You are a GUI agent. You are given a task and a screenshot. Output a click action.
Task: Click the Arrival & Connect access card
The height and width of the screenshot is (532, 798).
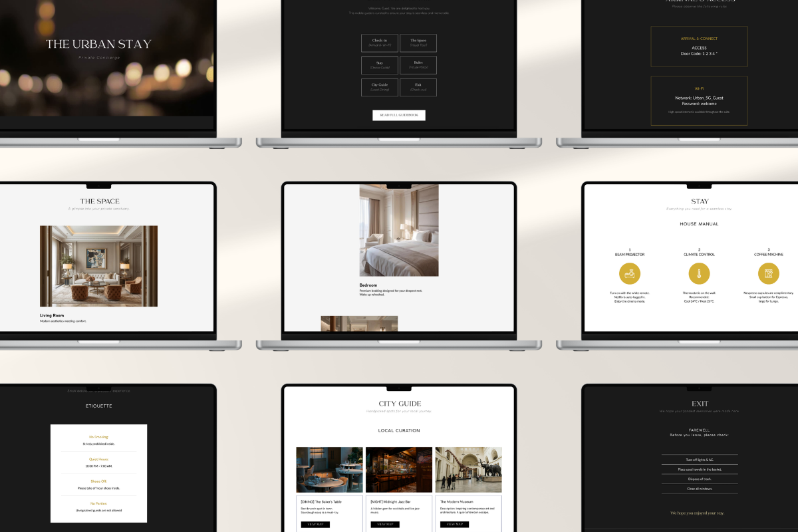699,47
